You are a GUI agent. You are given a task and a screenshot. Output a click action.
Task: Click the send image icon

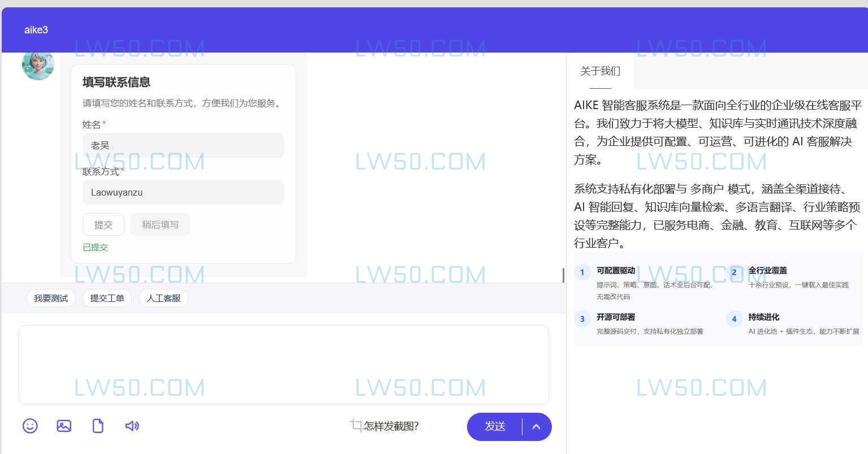[64, 426]
